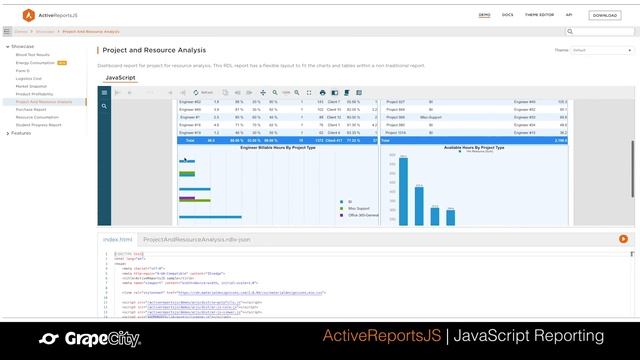
Task: Click the Refresh button in viewer toolbar
Action: pyautogui.click(x=203, y=93)
